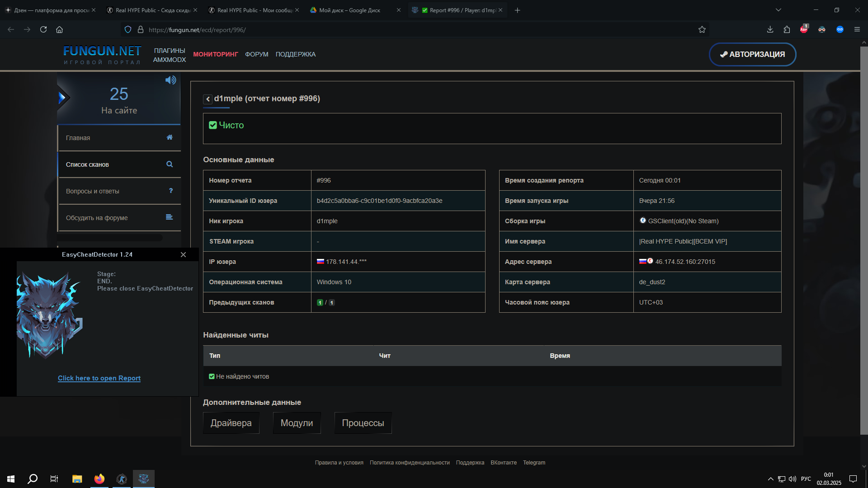Click Firefox icon on taskbar
Image resolution: width=868 pixels, height=488 pixels.
(99, 479)
